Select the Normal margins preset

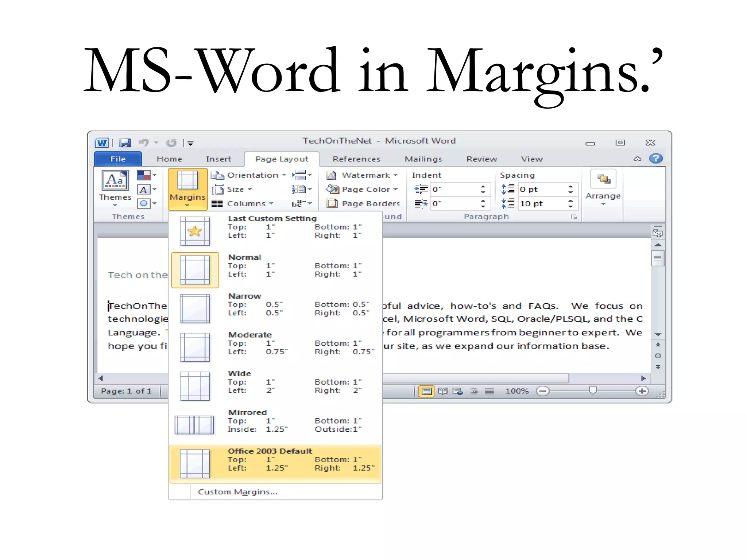point(276,270)
